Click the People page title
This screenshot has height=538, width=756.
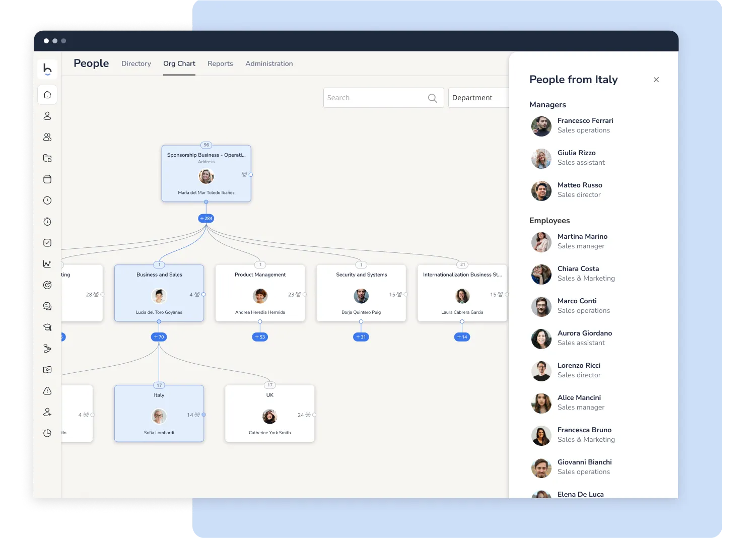click(91, 63)
